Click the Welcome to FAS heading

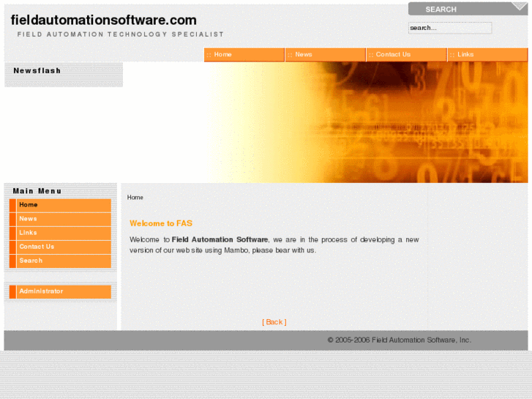(x=161, y=223)
